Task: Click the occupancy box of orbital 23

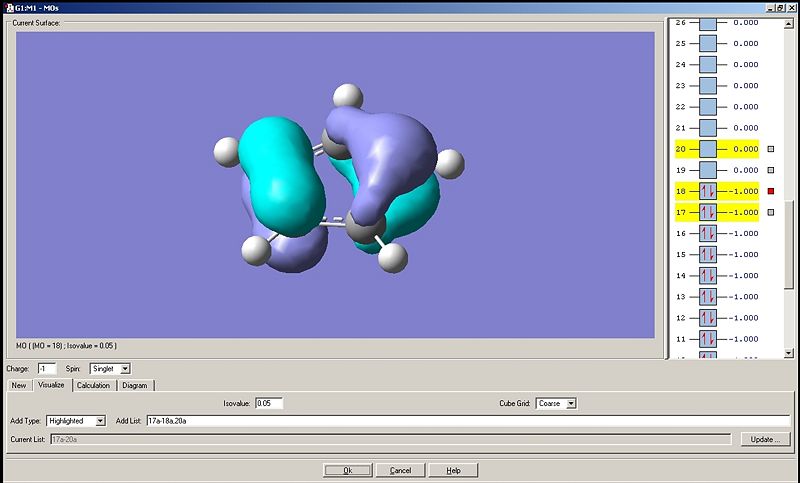Action: [x=707, y=86]
